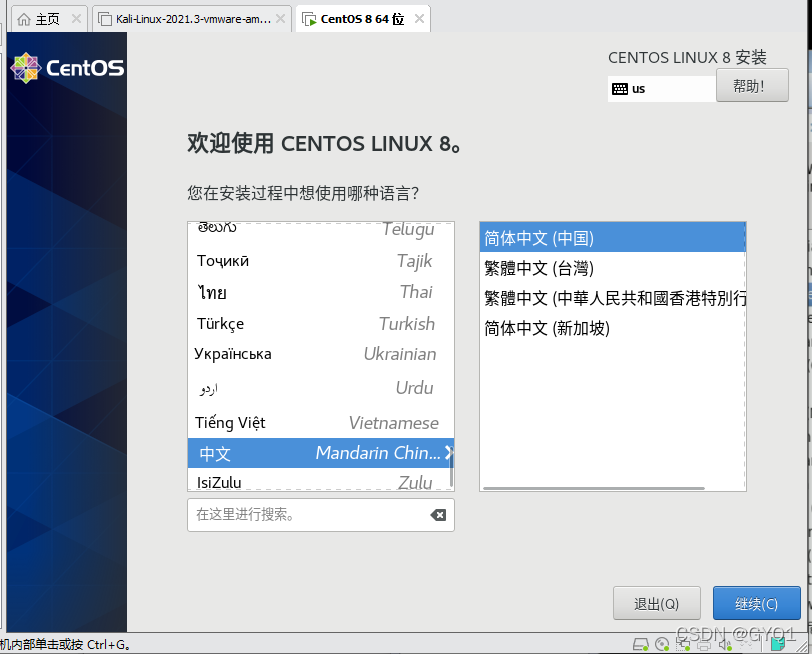Click the USB device icon in status bar
Screen dimensions: 812x654
pyautogui.click(x=746, y=645)
